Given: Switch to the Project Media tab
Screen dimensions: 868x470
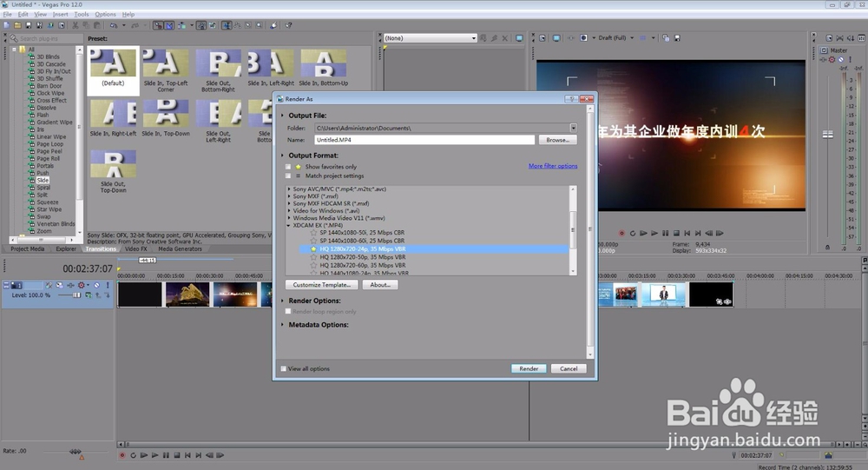Looking at the screenshot, I should (27, 248).
